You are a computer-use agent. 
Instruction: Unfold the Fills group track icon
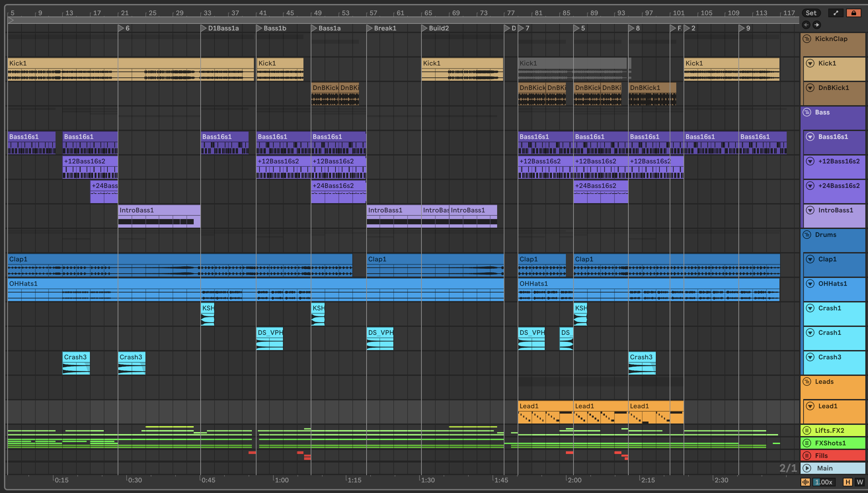coord(807,455)
